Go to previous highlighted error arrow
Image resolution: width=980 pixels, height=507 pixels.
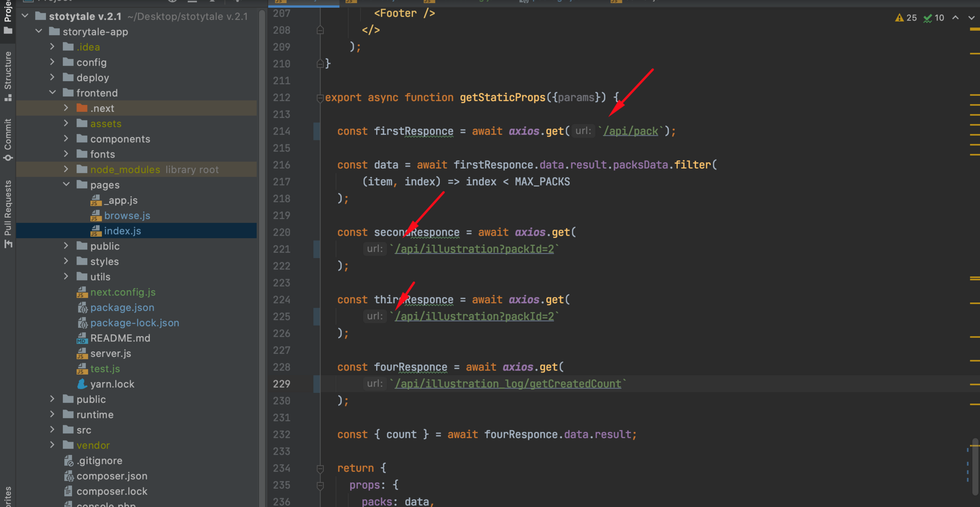tap(955, 18)
